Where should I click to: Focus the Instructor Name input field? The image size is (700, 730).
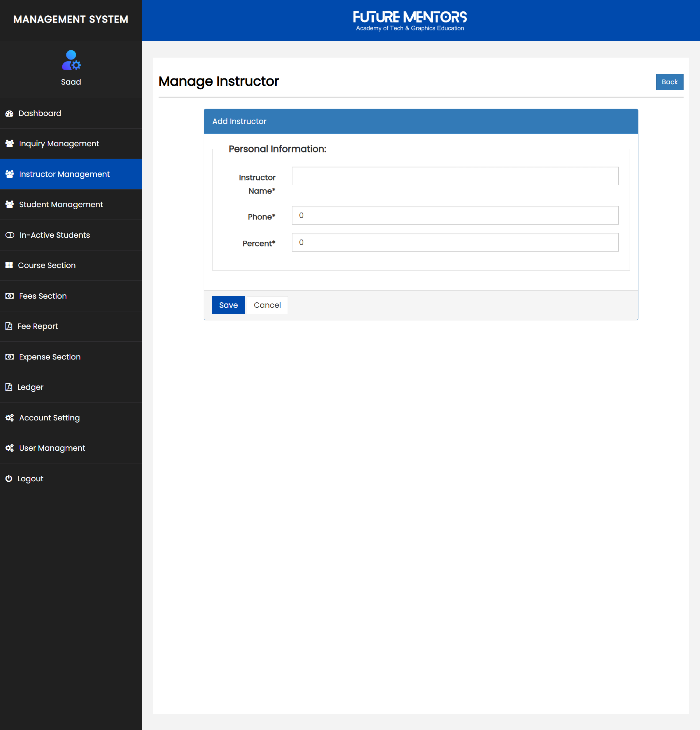[x=455, y=176]
